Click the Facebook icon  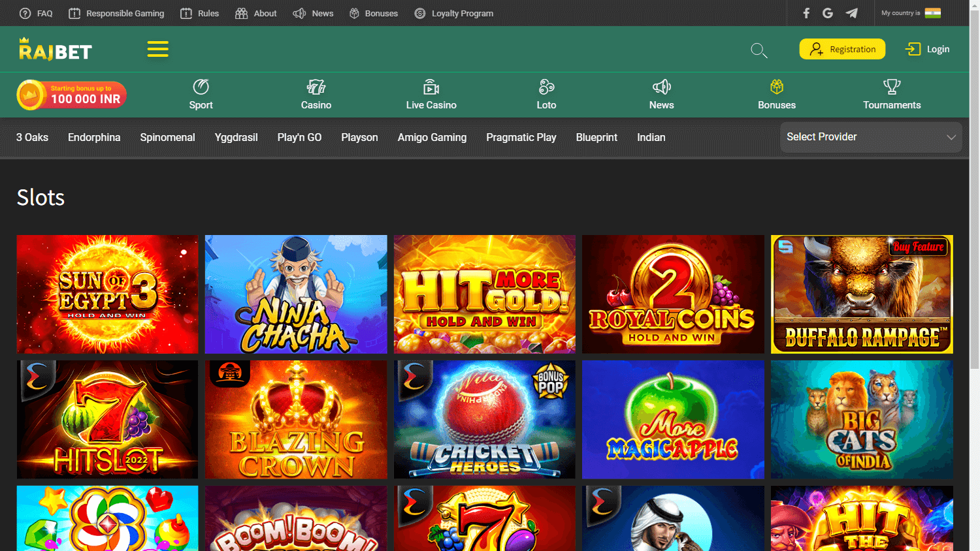tap(806, 13)
